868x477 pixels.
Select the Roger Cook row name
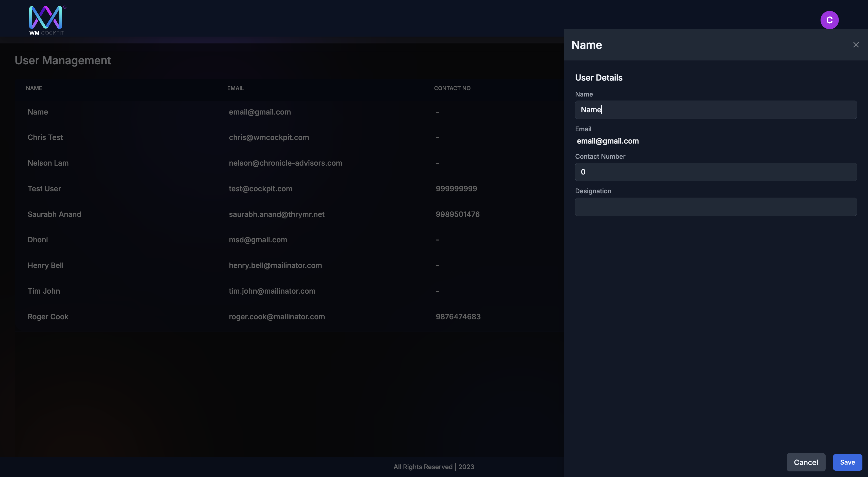pyautogui.click(x=48, y=316)
